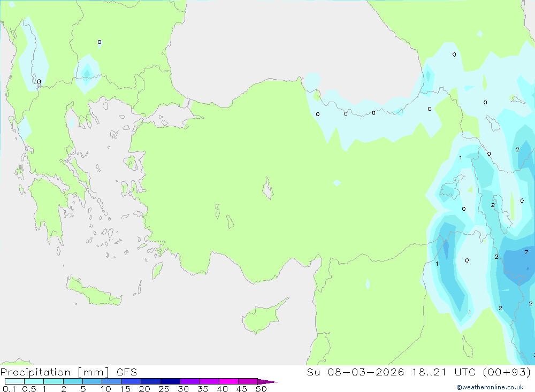Click the '40' legend scale label

pos(222,389)
